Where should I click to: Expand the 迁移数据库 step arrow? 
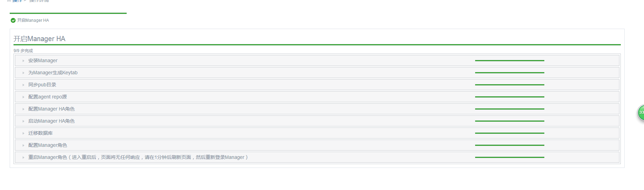tap(24, 133)
